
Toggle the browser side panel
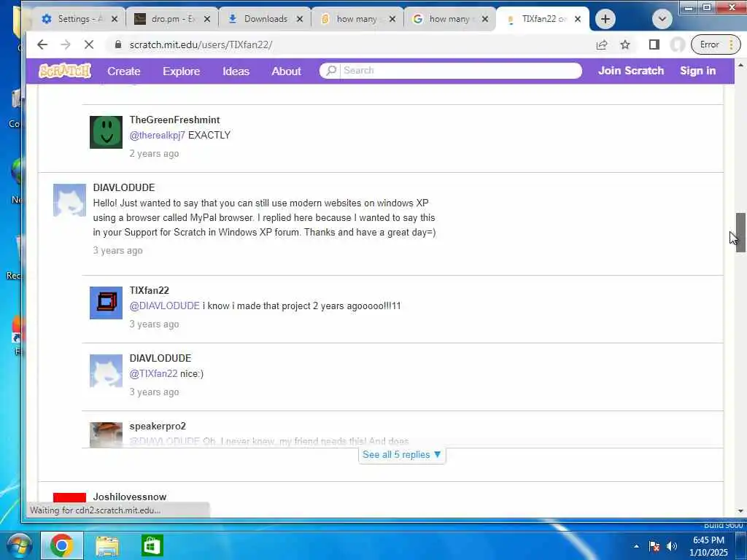[x=654, y=44]
